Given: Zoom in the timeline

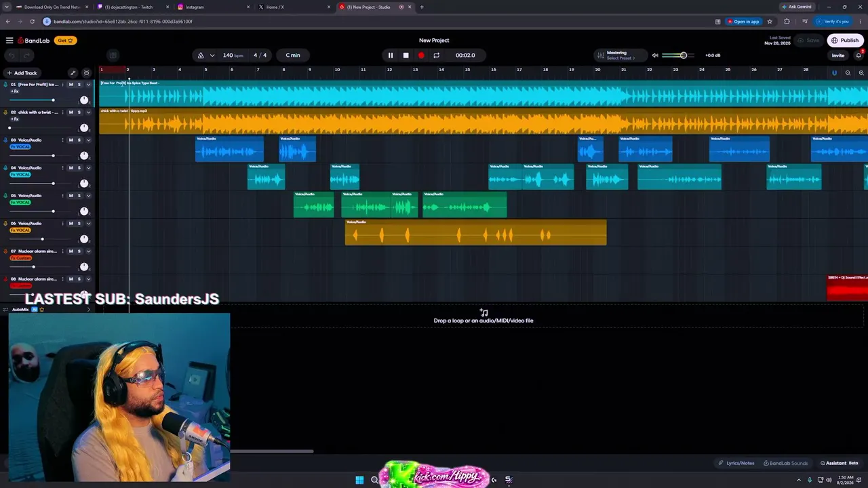Looking at the screenshot, I should tap(860, 73).
